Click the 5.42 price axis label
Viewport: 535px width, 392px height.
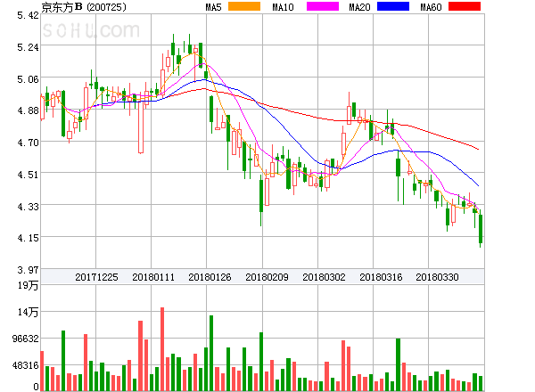coord(29,15)
